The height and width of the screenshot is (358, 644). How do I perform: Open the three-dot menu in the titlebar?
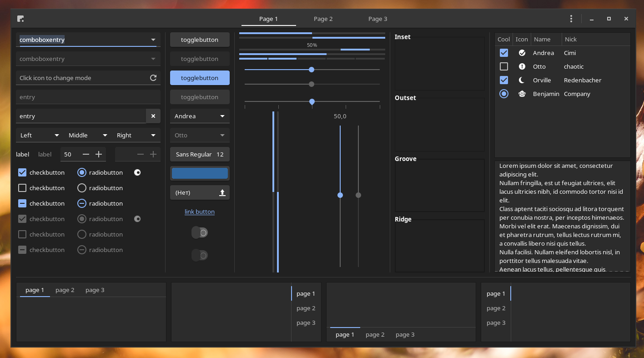pyautogui.click(x=571, y=18)
